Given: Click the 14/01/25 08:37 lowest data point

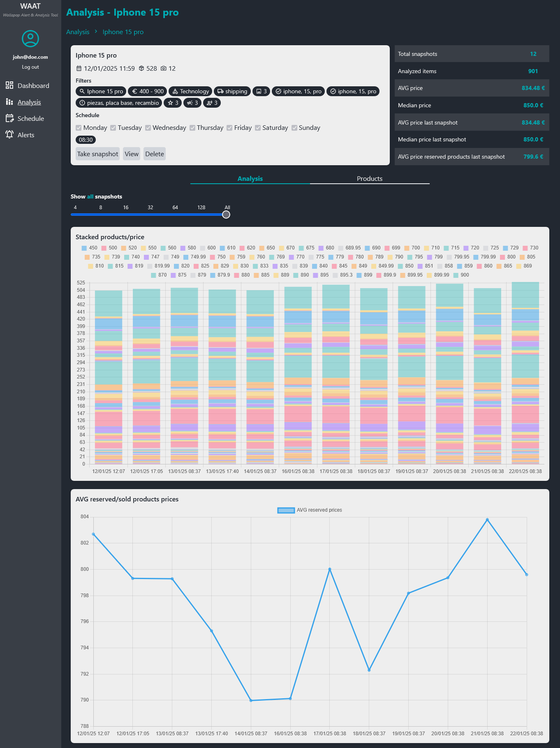Looking at the screenshot, I should click(x=251, y=700).
